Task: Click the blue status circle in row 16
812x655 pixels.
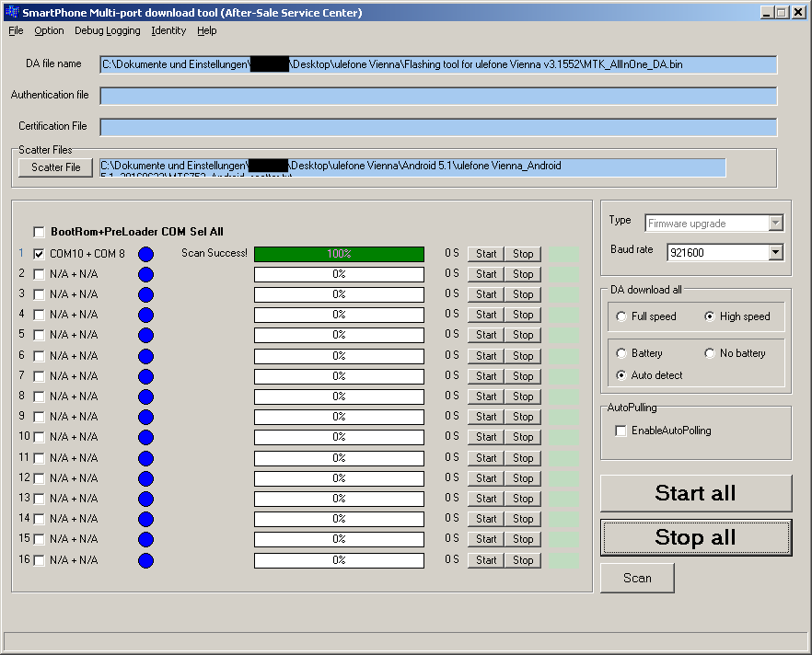Action: 145,560
